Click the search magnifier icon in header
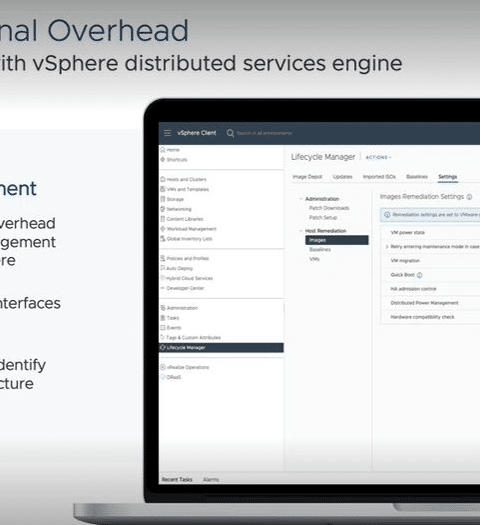Viewport: 480px width, 525px height. click(230, 133)
